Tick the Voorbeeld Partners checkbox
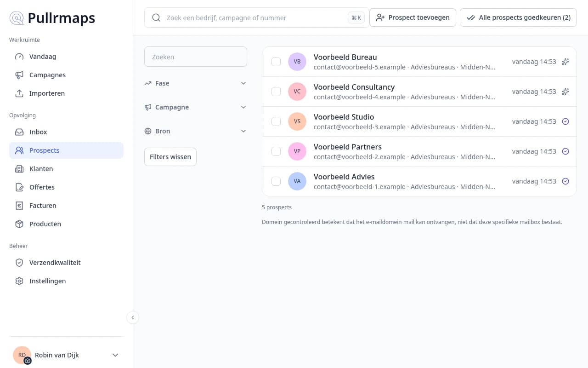588x368 pixels. pyautogui.click(x=276, y=151)
